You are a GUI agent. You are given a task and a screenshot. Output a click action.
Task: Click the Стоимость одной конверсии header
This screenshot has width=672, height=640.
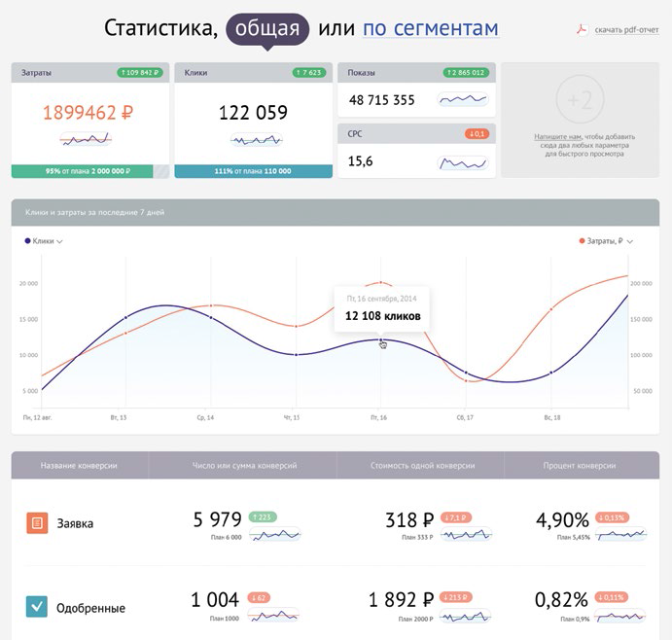coord(423,465)
